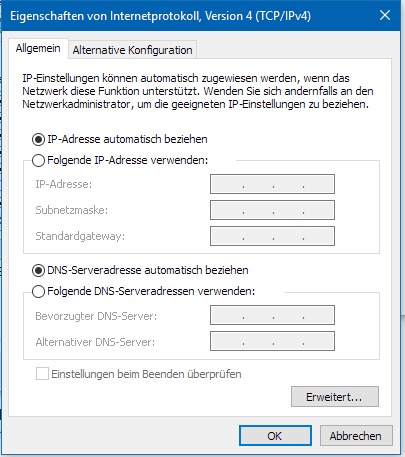This screenshot has width=405, height=457.
Task: Click the last octet of Bevorzugter DNS-Server
Action: [x=318, y=315]
